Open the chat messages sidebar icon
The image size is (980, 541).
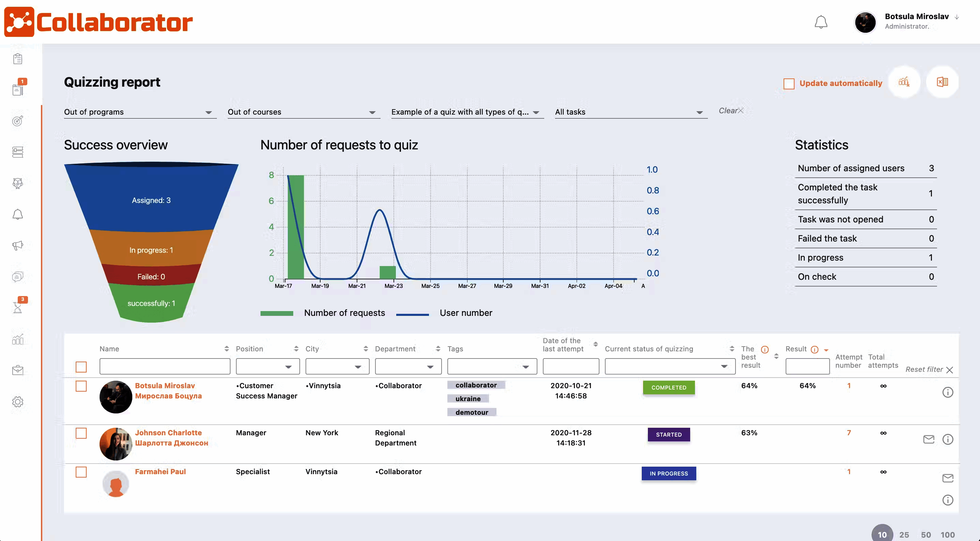(17, 277)
